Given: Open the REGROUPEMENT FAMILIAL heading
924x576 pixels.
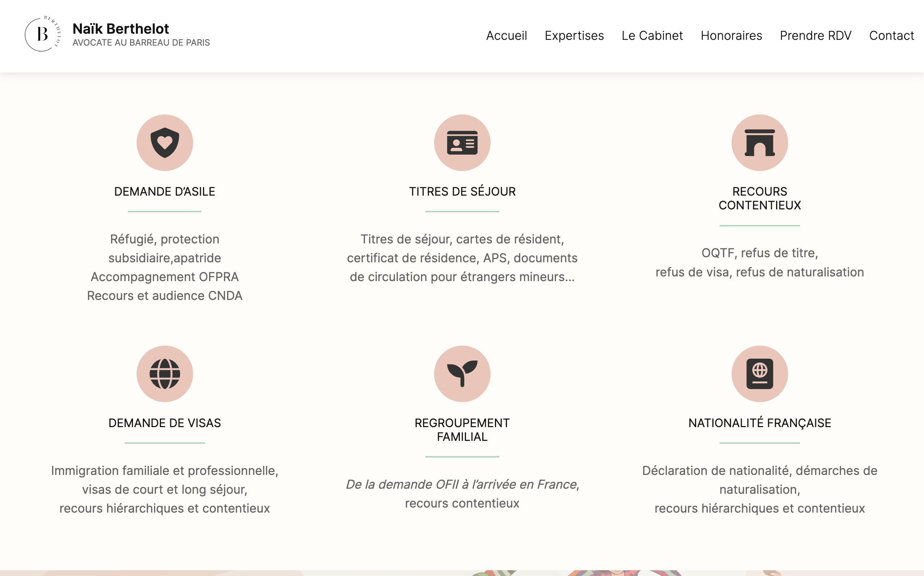Looking at the screenshot, I should tap(462, 430).
